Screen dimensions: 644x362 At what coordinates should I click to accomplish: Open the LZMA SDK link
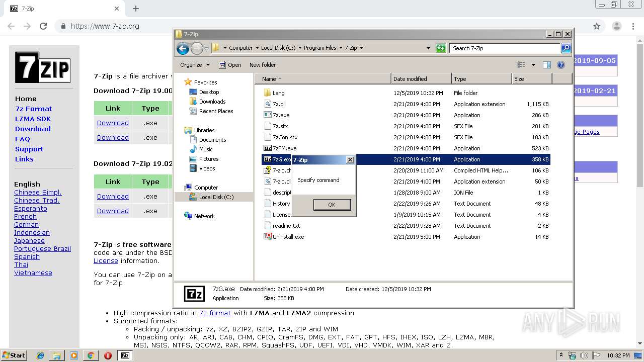point(33,119)
